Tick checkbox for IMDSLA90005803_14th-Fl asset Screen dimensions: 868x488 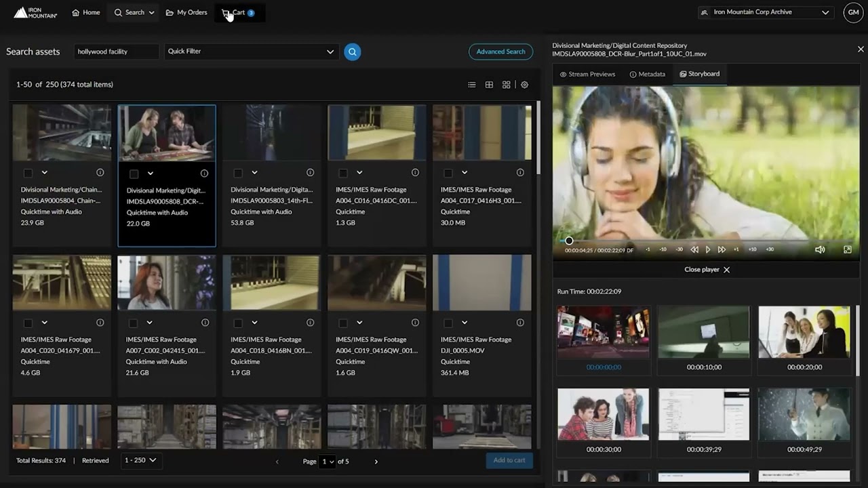[238, 173]
